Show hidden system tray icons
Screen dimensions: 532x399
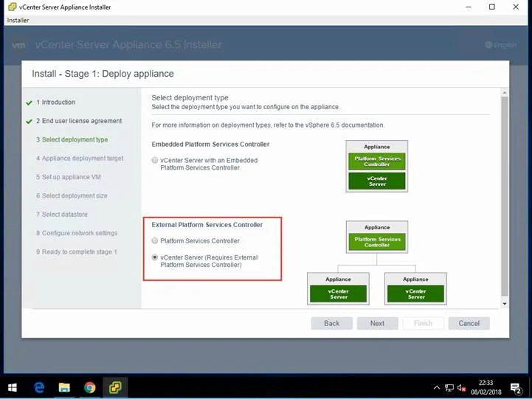click(437, 387)
